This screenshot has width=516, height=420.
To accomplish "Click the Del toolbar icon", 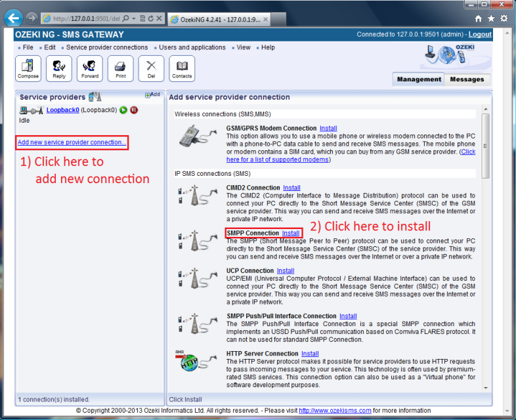I will click(x=151, y=68).
